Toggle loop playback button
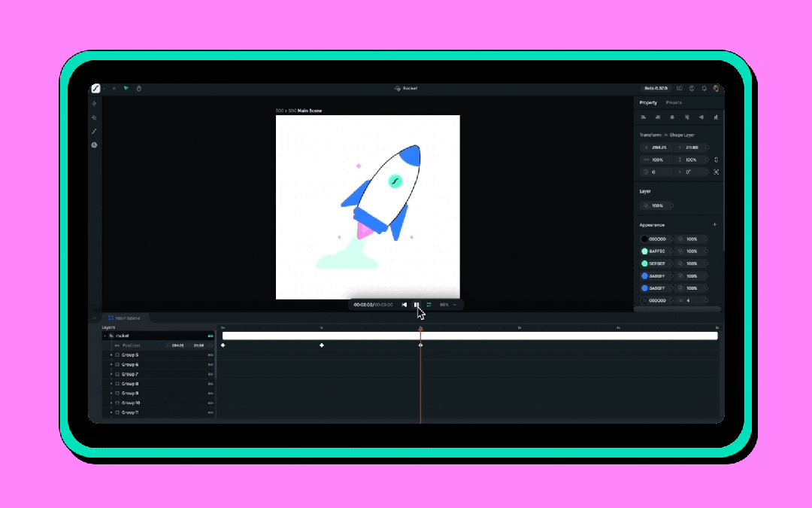 point(429,305)
